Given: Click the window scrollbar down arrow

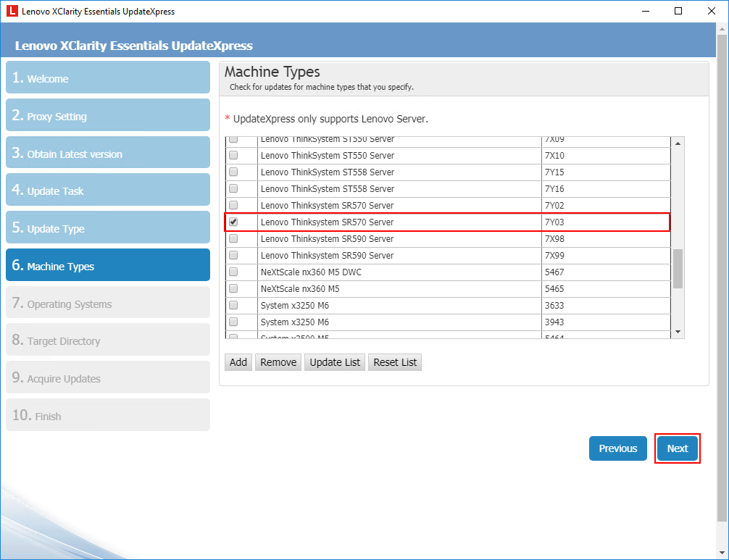Looking at the screenshot, I should [722, 553].
